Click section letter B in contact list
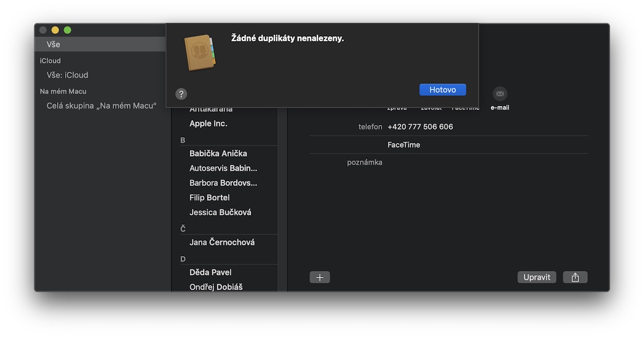The width and height of the screenshot is (644, 337). (183, 140)
